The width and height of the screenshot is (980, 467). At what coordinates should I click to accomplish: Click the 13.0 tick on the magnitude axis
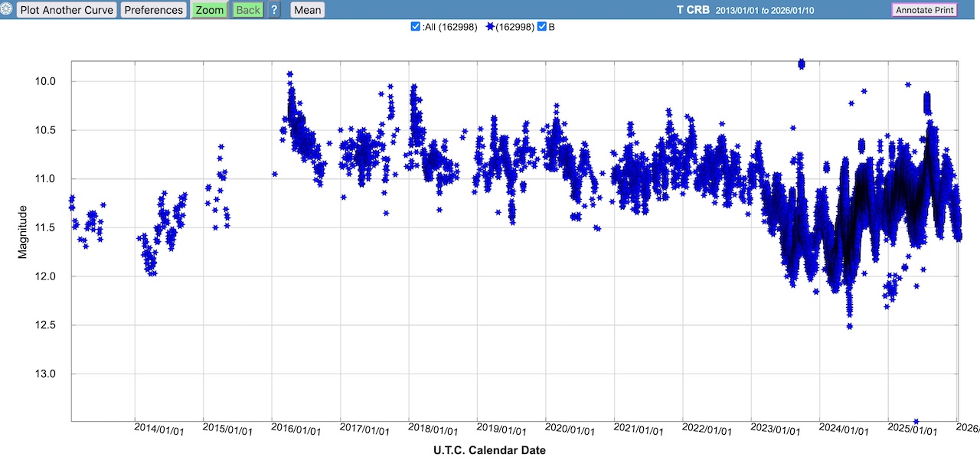click(x=56, y=374)
